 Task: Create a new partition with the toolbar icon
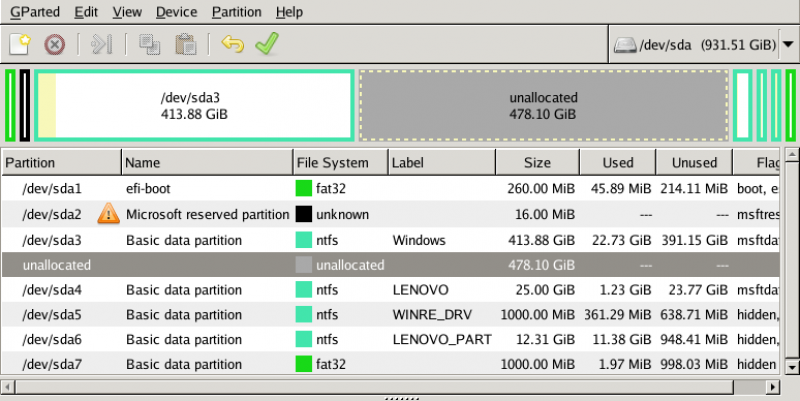pyautogui.click(x=20, y=44)
